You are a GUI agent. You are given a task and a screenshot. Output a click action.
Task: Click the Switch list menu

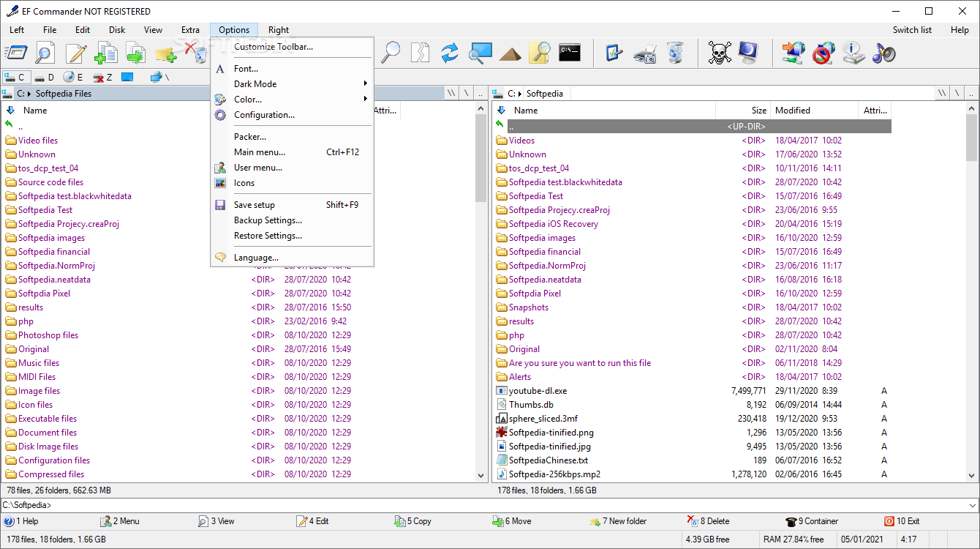coord(912,30)
